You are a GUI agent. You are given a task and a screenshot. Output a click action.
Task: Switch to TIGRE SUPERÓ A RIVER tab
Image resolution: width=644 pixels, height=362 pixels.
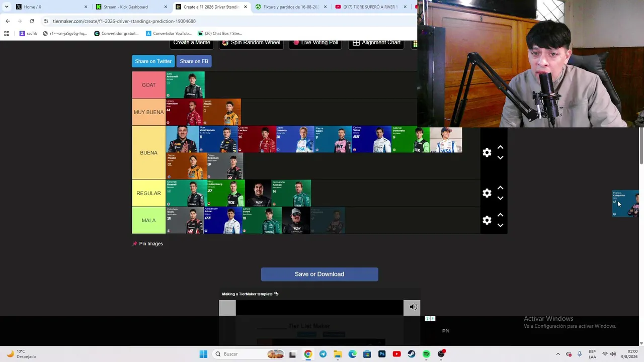click(371, 7)
